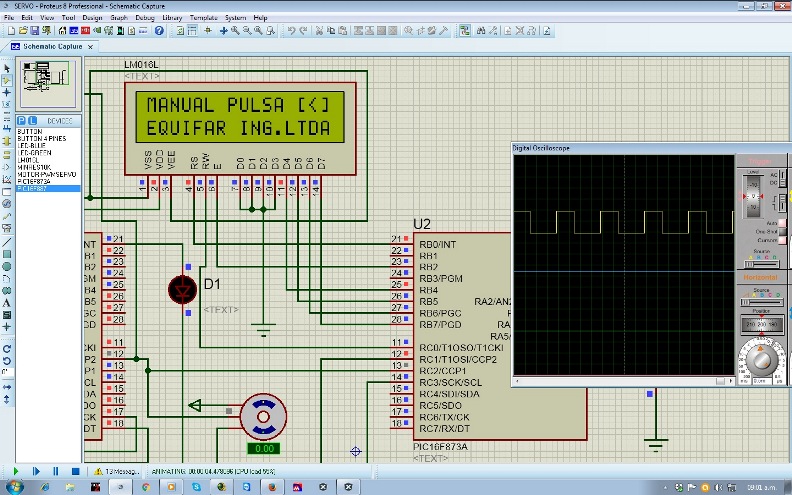This screenshot has height=495, width=792.
Task: Close the Schematic Capture tab
Action: pyautogui.click(x=90, y=47)
